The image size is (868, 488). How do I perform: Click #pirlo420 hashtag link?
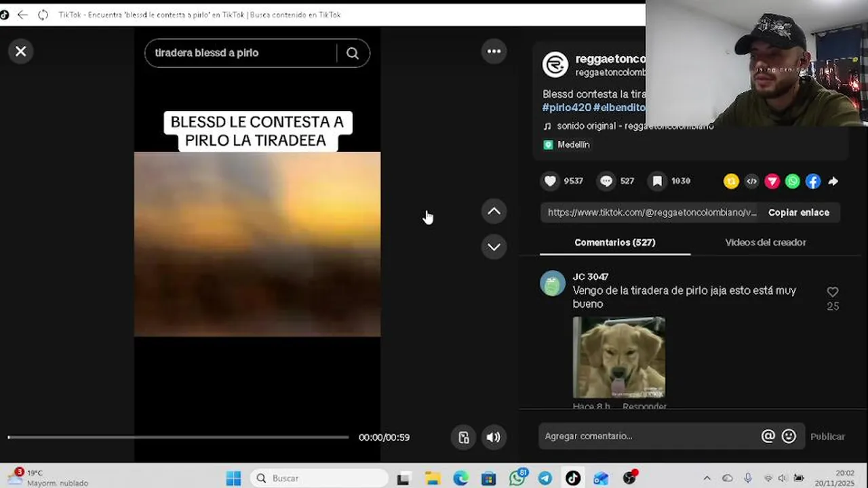[x=566, y=108]
